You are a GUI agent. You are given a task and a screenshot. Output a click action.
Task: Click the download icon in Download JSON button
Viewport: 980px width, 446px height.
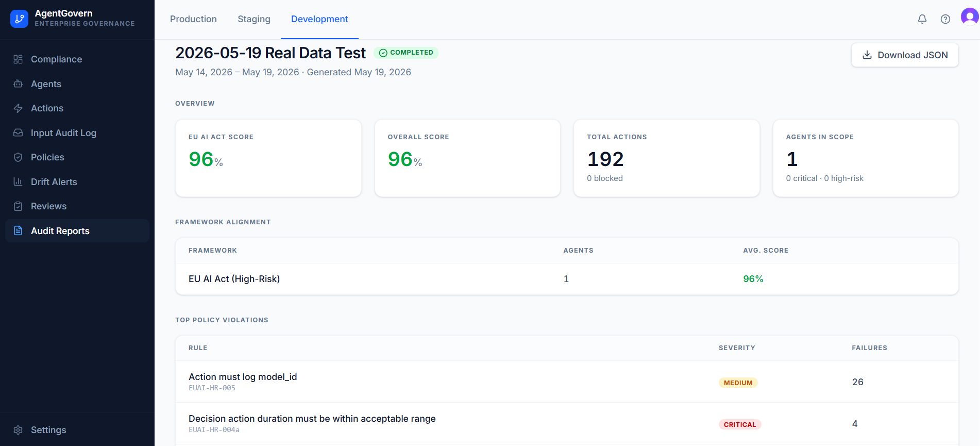[x=867, y=55]
